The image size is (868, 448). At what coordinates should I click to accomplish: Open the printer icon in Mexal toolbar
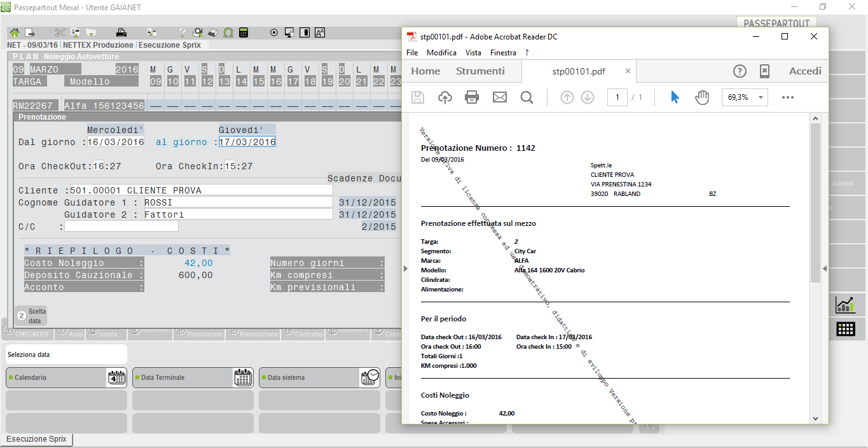click(121, 32)
